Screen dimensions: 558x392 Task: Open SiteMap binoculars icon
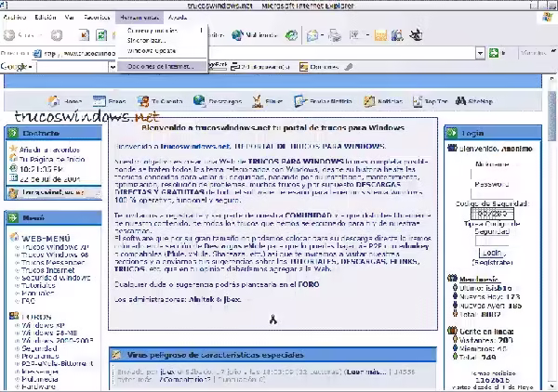pyautogui.click(x=460, y=101)
